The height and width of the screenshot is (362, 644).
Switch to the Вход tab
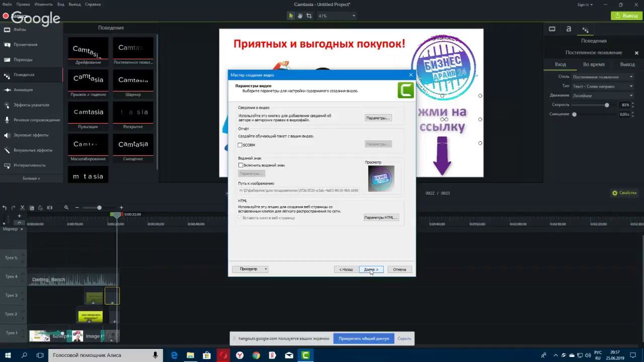[x=560, y=64]
